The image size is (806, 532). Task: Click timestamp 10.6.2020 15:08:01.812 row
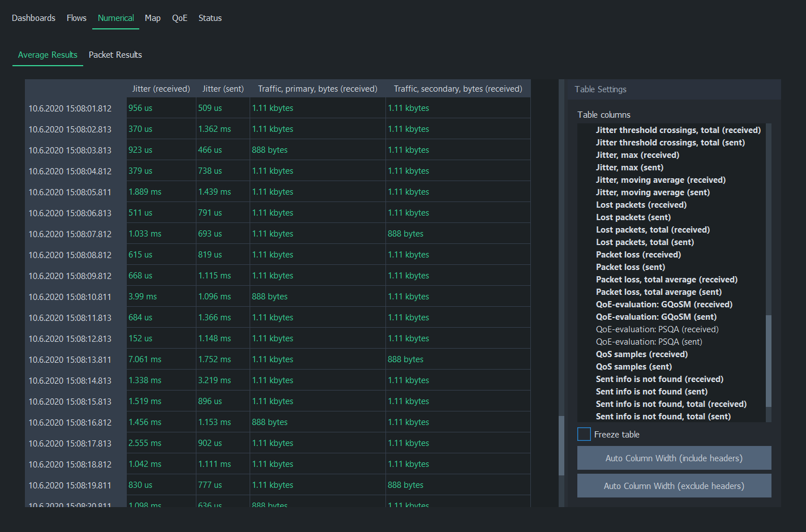pos(70,108)
